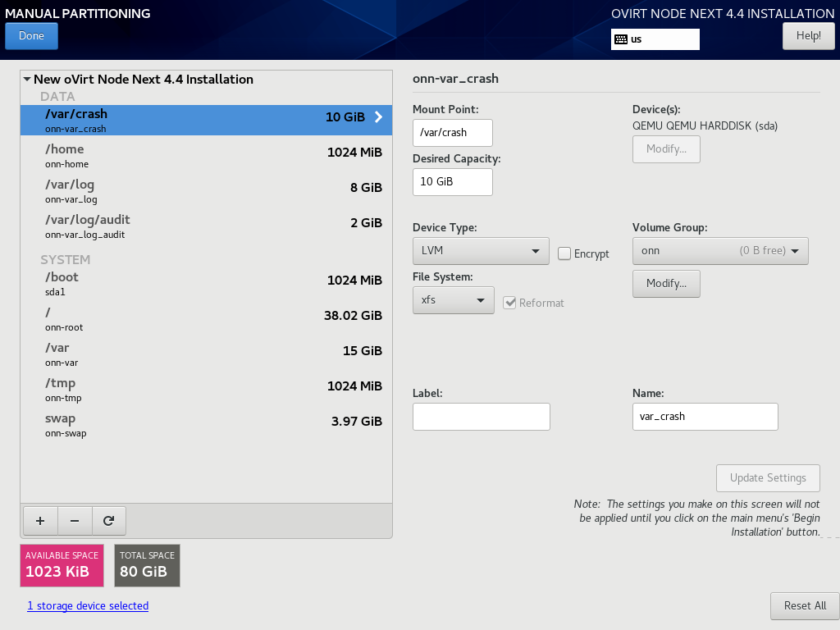Screen dimensions: 840x630
Task: Select the /var/log mount point row
Action: point(206,190)
